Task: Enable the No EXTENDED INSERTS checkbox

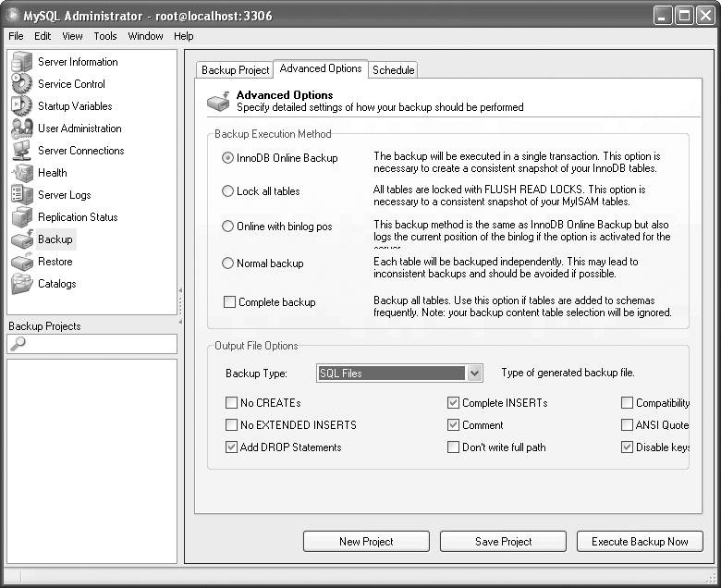Action: pyautogui.click(x=231, y=424)
